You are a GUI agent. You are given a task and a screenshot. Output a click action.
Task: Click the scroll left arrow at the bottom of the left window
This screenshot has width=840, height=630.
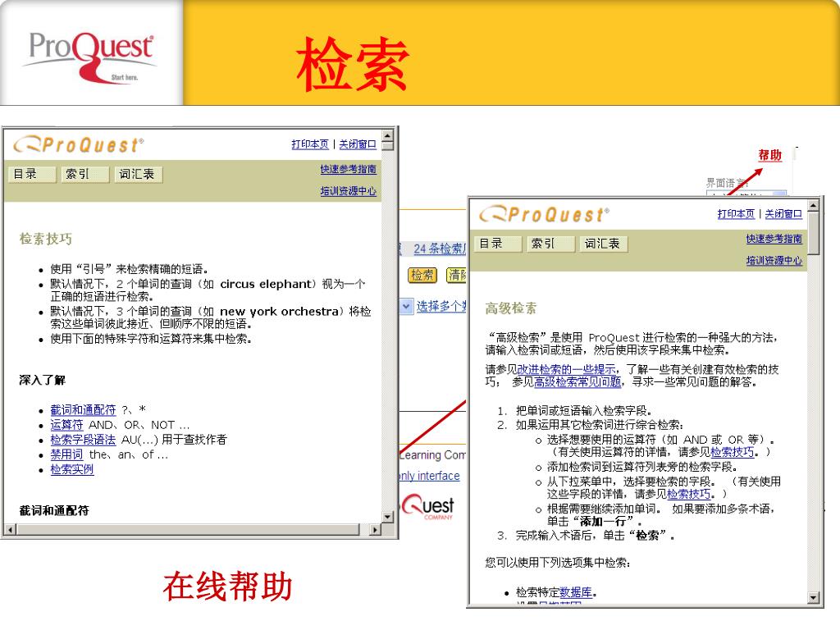pyautogui.click(x=8, y=531)
